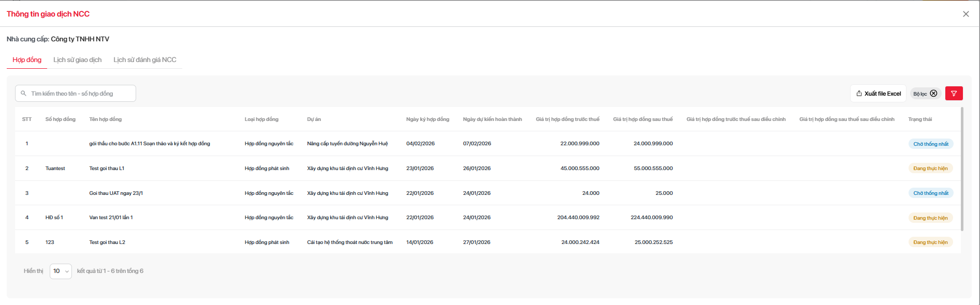Screen dimensions: 980x305
Task: Click Đang thực hiện badge for HD số 1
Action: coord(930,218)
